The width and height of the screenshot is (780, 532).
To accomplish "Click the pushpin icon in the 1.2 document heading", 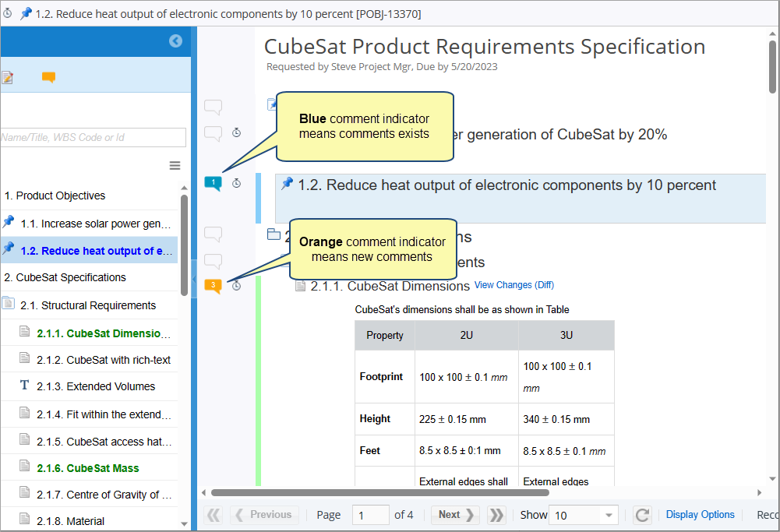I will click(x=287, y=184).
